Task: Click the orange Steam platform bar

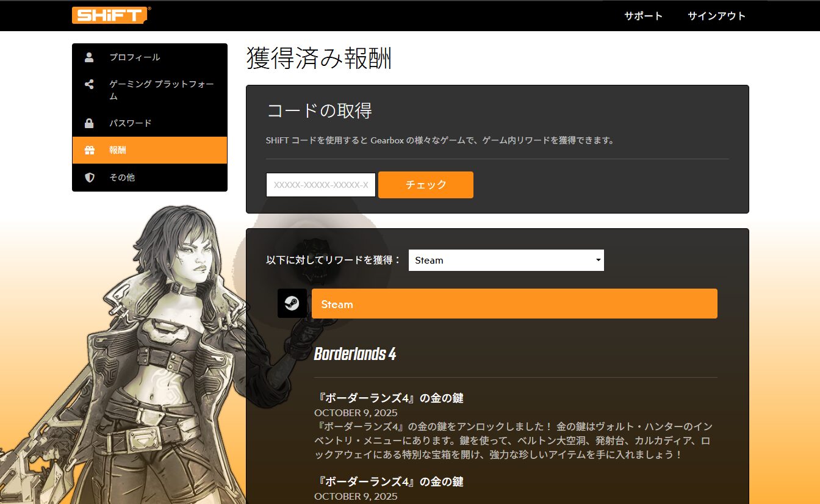Action: tap(514, 304)
